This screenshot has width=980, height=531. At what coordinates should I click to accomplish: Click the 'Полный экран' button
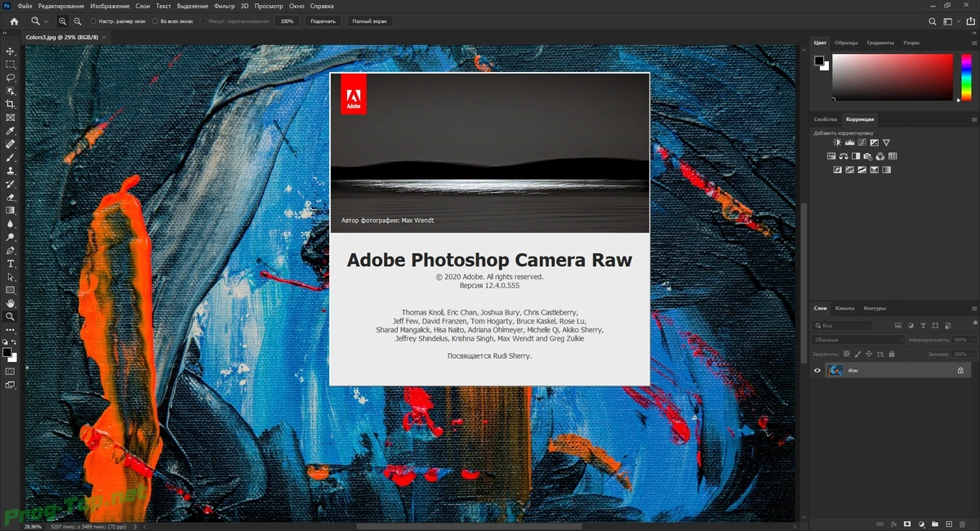369,21
